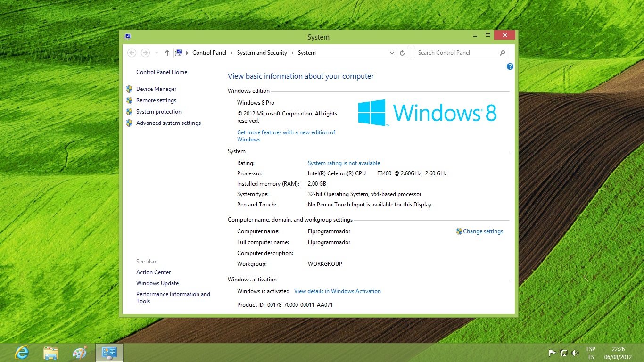
Task: Expand arrow after System and Security breadcrumb
Action: [292, 53]
